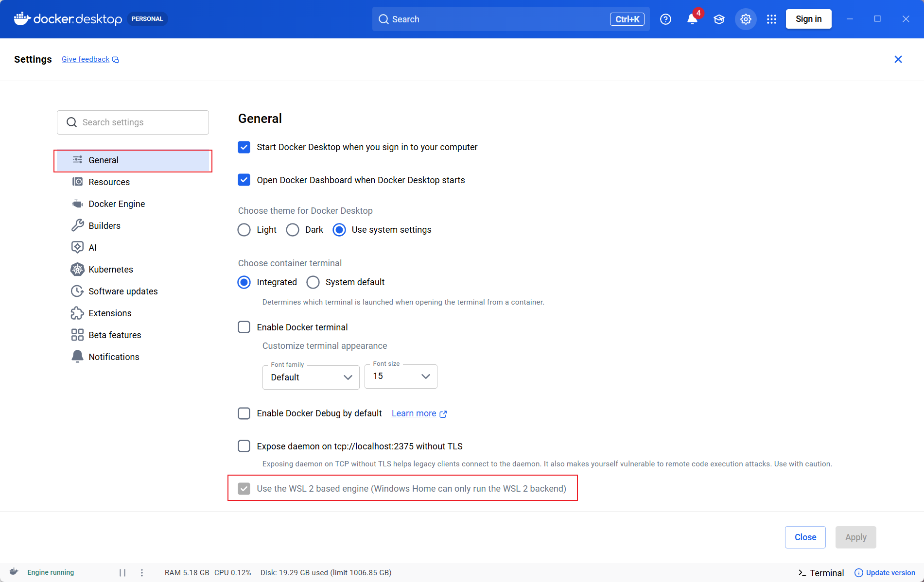Click the Disk 19.29 GB used status text

(326, 573)
